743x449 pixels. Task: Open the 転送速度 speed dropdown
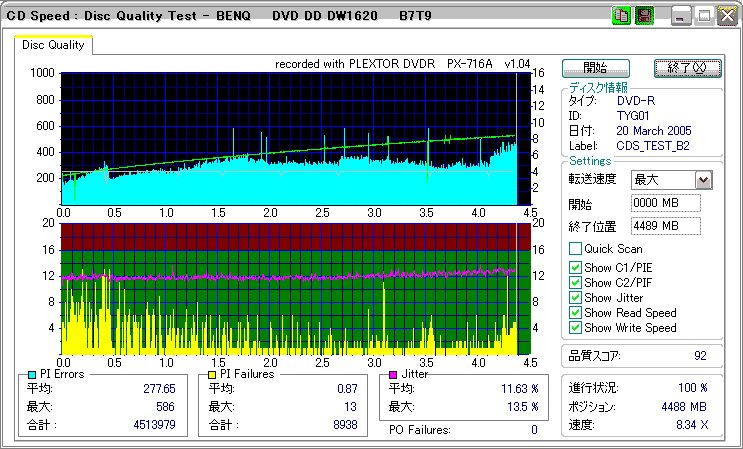coord(703,180)
